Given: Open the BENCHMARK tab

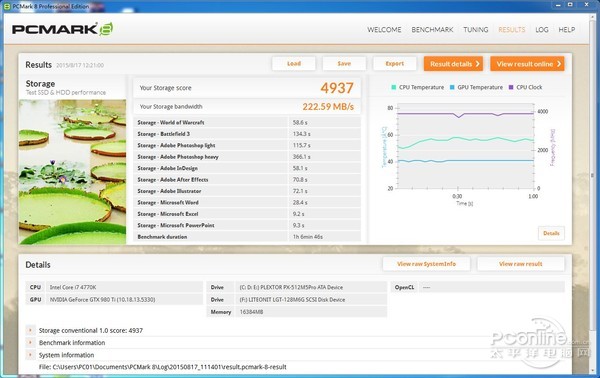Looking at the screenshot, I should tap(432, 30).
